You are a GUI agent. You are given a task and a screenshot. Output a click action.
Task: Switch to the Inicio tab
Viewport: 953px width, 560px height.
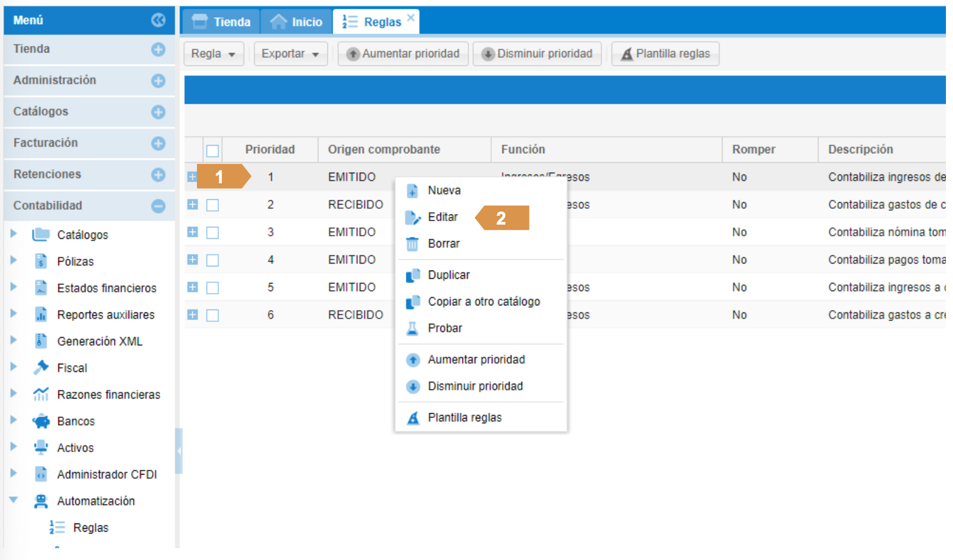(297, 22)
